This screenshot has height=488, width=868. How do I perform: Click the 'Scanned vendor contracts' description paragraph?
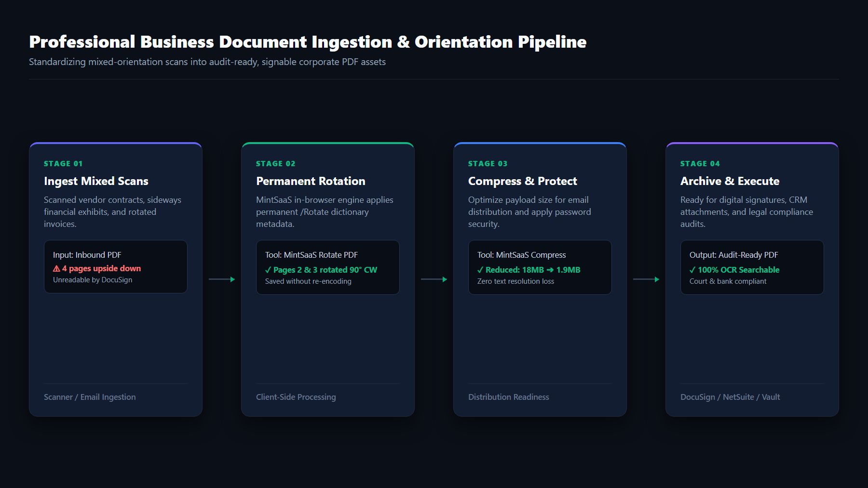click(x=112, y=212)
